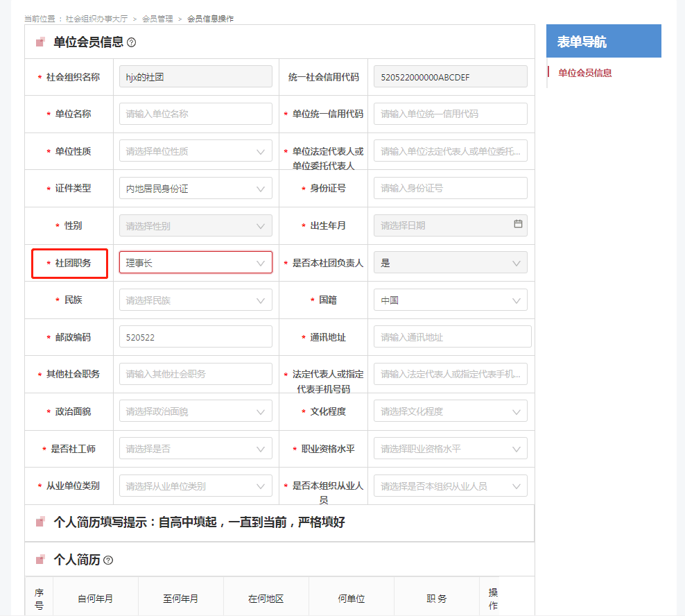Click help icon beside 个人简历 heading
Image resolution: width=685 pixels, height=616 pixels.
[108, 560]
